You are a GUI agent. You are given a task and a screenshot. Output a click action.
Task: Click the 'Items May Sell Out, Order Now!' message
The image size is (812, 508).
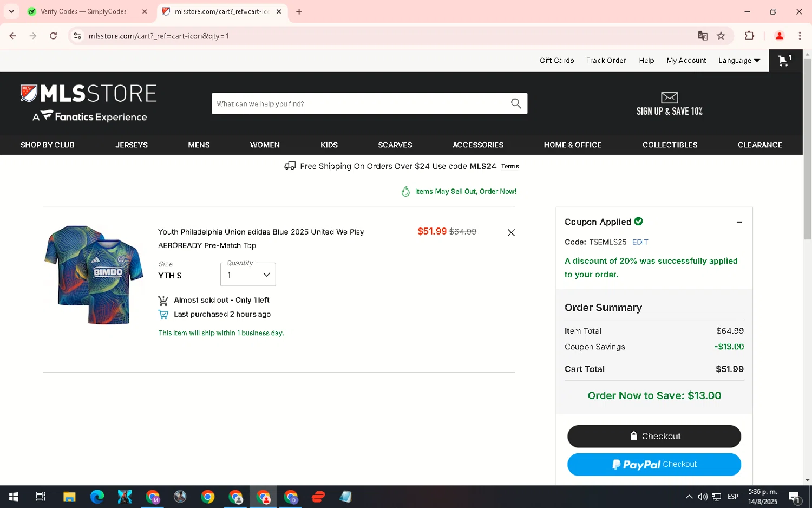tap(466, 192)
